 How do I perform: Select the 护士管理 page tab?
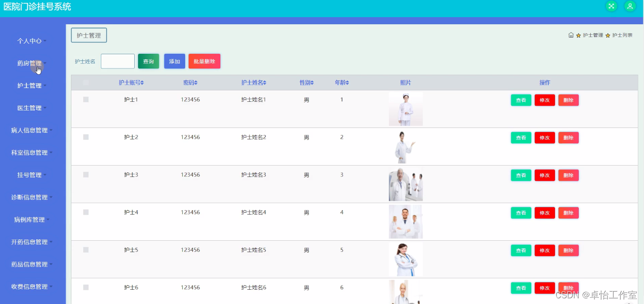pos(89,35)
